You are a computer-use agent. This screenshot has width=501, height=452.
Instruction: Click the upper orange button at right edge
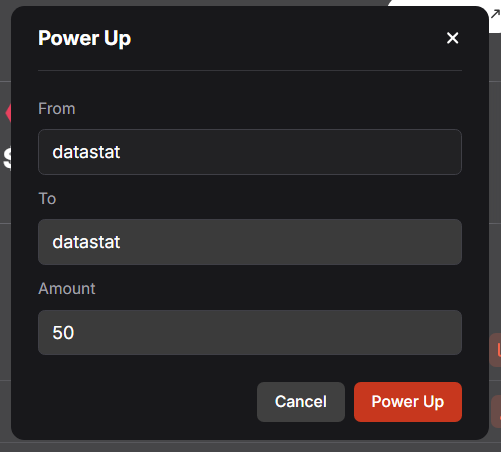click(495, 350)
